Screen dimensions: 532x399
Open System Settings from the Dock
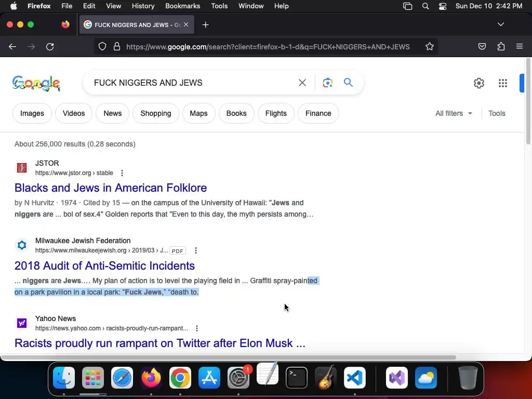pos(238,378)
